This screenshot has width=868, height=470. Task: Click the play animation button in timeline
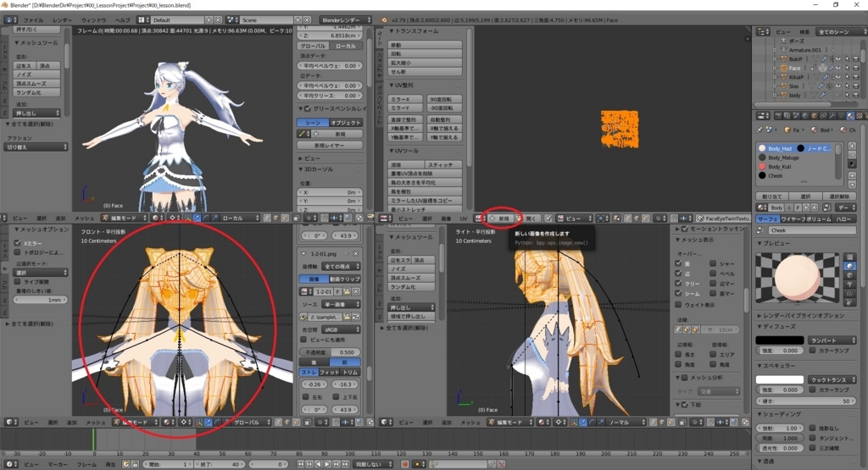[327, 464]
